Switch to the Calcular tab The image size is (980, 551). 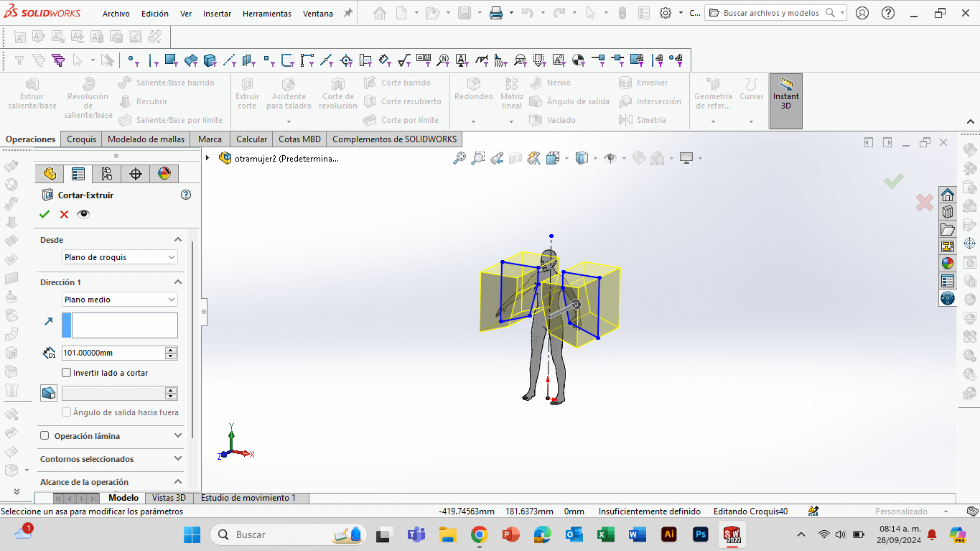click(x=251, y=139)
